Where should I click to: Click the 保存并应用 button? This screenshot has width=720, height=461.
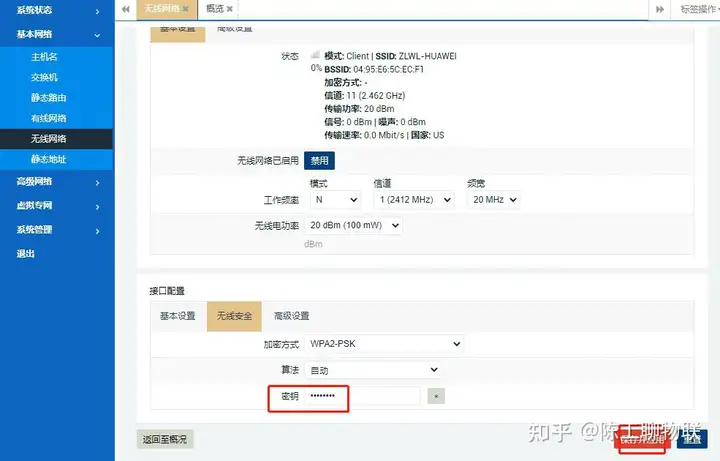(x=642, y=439)
